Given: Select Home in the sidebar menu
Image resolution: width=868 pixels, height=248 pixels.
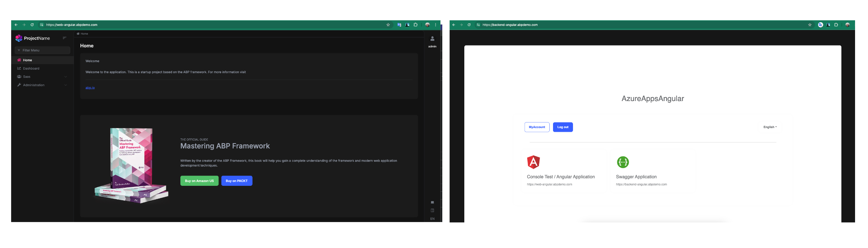Looking at the screenshot, I should click(x=43, y=60).
